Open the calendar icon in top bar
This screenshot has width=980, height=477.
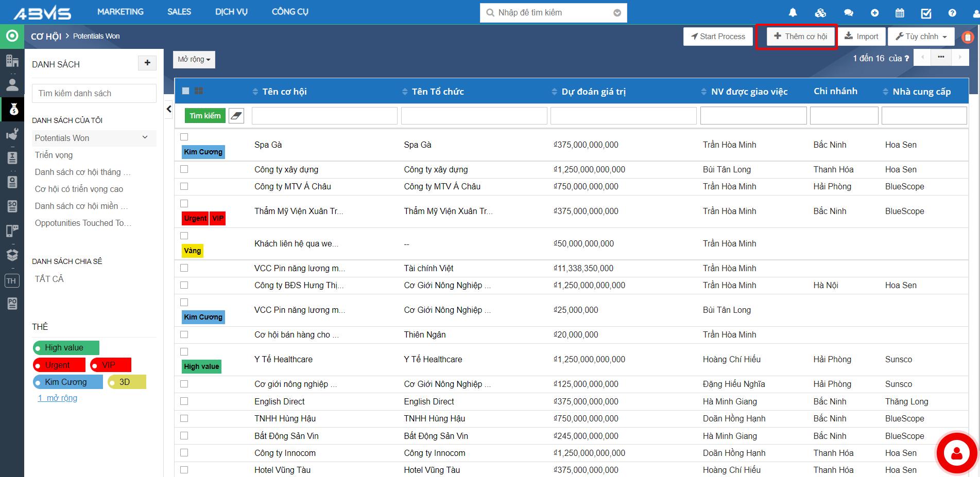(900, 13)
